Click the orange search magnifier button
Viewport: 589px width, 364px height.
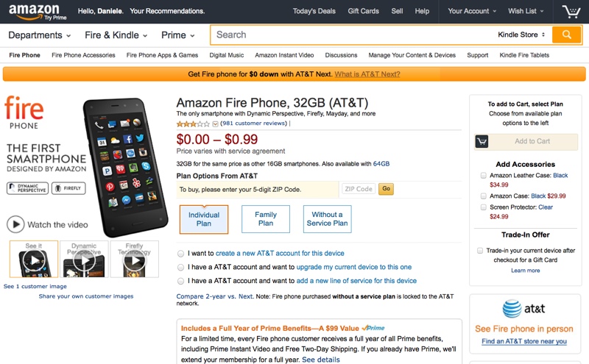(566, 35)
